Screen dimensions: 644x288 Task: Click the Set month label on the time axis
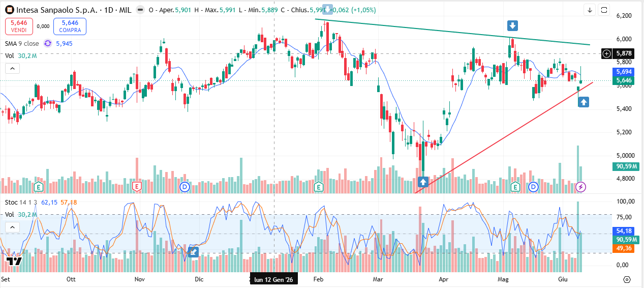pos(6,279)
